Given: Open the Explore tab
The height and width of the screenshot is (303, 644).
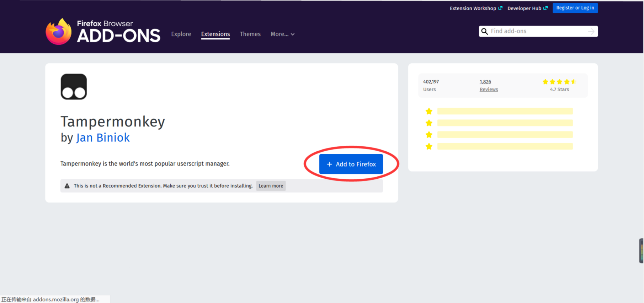Looking at the screenshot, I should [181, 34].
